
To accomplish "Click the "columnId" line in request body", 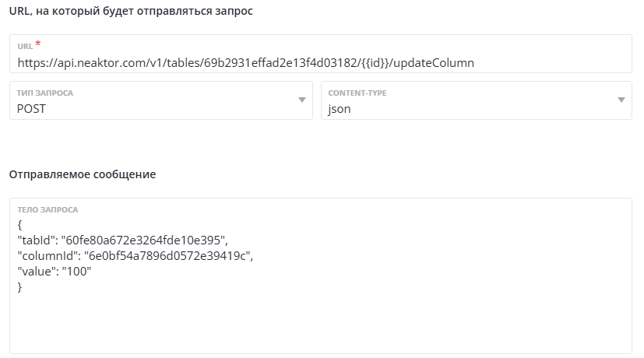I will tap(135, 255).
